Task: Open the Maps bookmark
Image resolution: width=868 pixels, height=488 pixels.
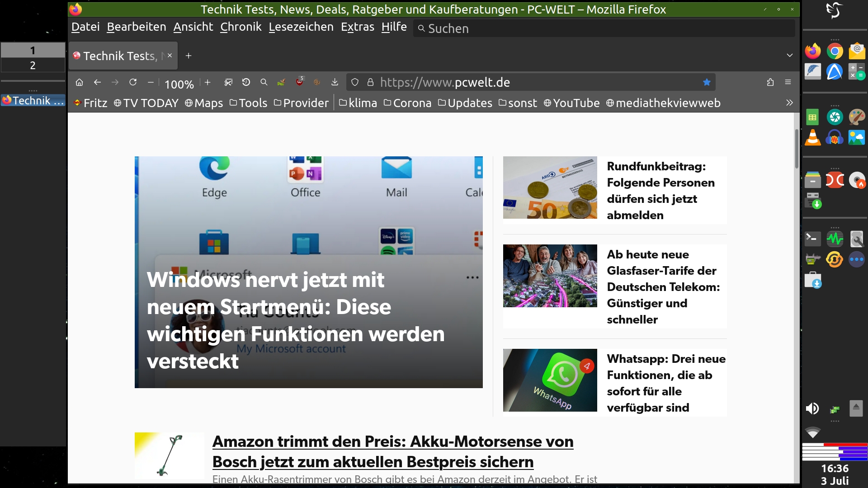Action: pos(204,103)
